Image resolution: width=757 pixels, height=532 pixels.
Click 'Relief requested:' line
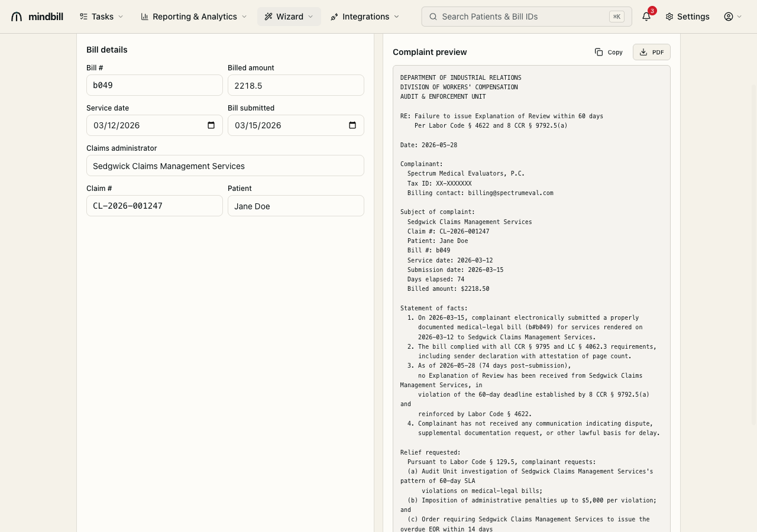point(431,452)
